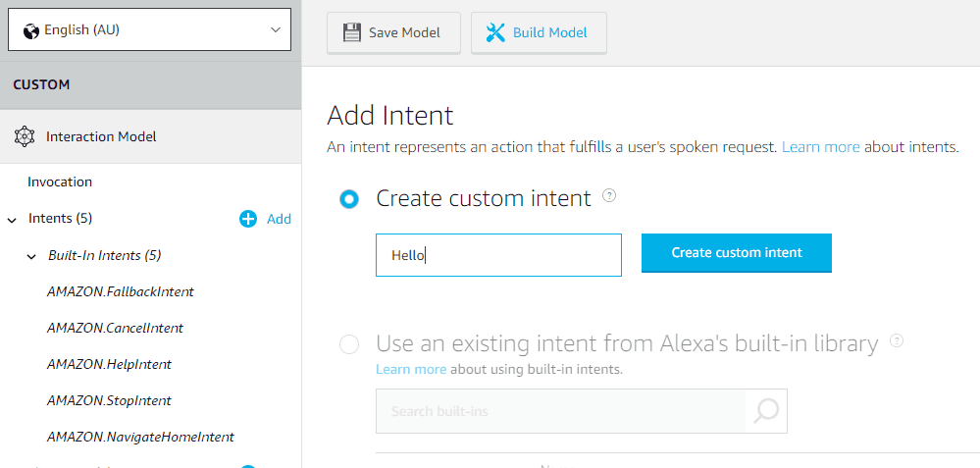Click the blue Create custom intent button
Image resolution: width=980 pixels, height=468 pixels.
tap(737, 252)
